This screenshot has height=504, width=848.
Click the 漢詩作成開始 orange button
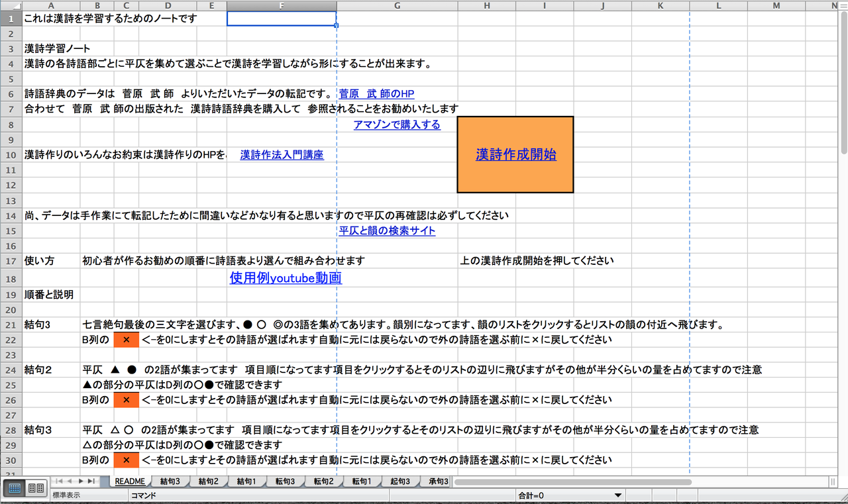pyautogui.click(x=515, y=154)
